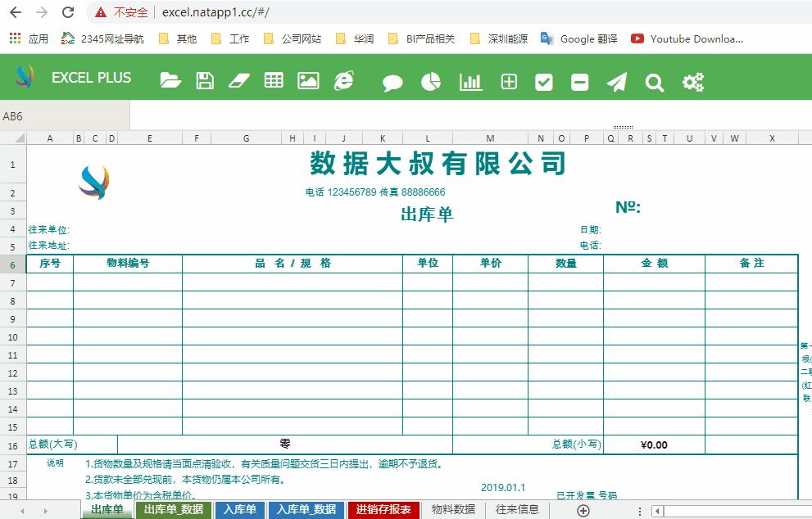This screenshot has width=812, height=519.
Task: Insert an image via the picture icon
Action: coord(307,80)
